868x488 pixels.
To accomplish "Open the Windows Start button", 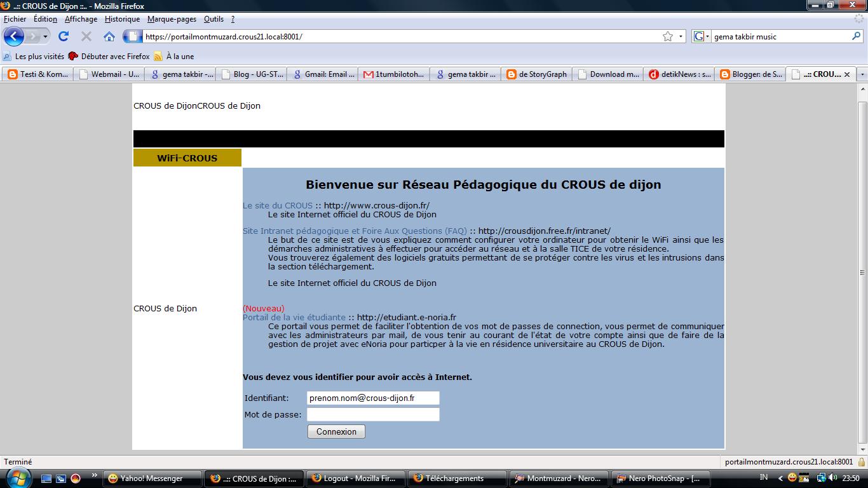I will point(17,477).
